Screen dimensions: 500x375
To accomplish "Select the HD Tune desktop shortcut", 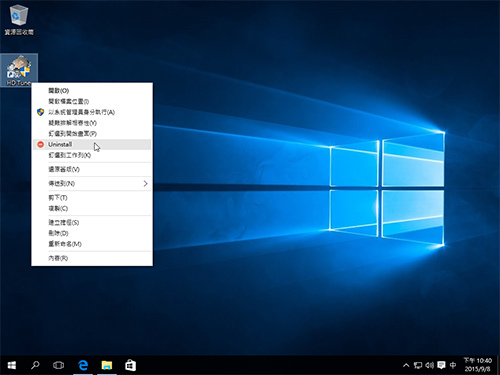I will 19,70.
